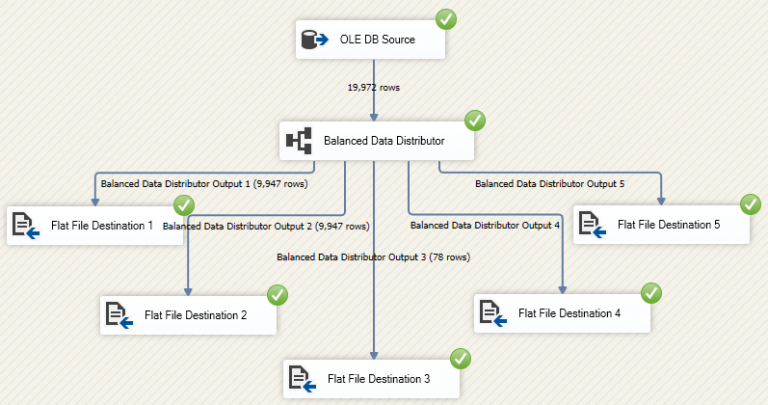This screenshot has height=405, width=768.
Task: Click the 19,972 rows data path label
Action: (x=374, y=88)
